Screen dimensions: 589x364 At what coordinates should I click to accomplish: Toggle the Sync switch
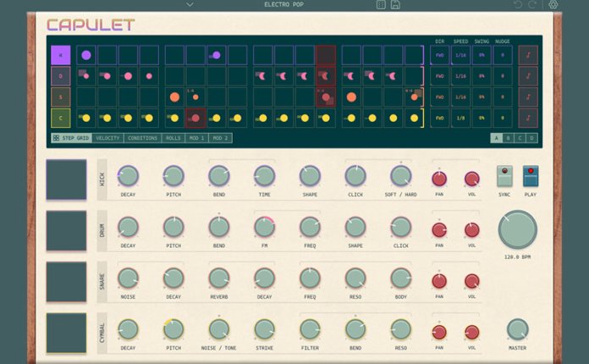pyautogui.click(x=504, y=176)
